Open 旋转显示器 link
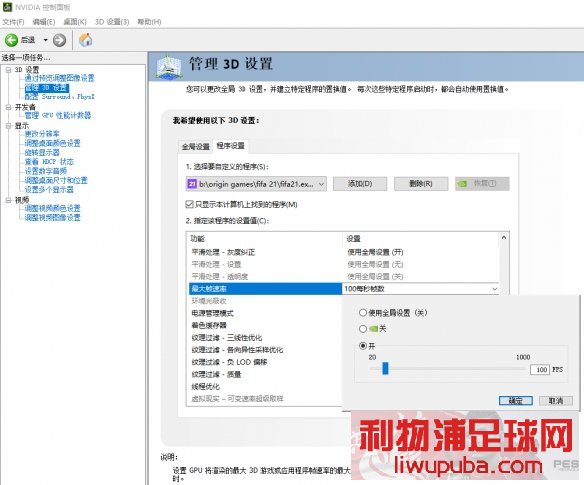Screen dimensions: 584x485 point(42,152)
